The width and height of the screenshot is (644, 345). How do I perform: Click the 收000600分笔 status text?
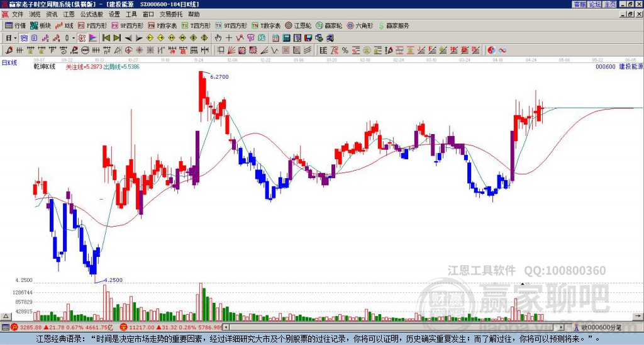(x=601, y=327)
